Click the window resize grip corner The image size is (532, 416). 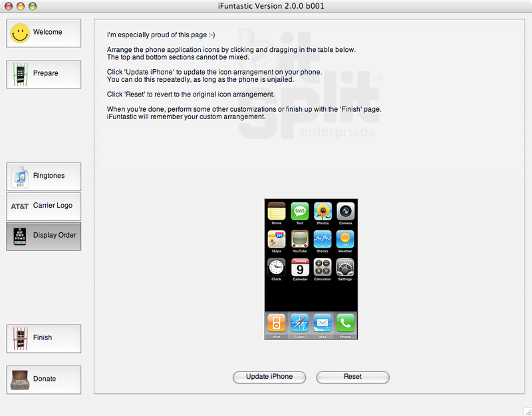point(527,411)
